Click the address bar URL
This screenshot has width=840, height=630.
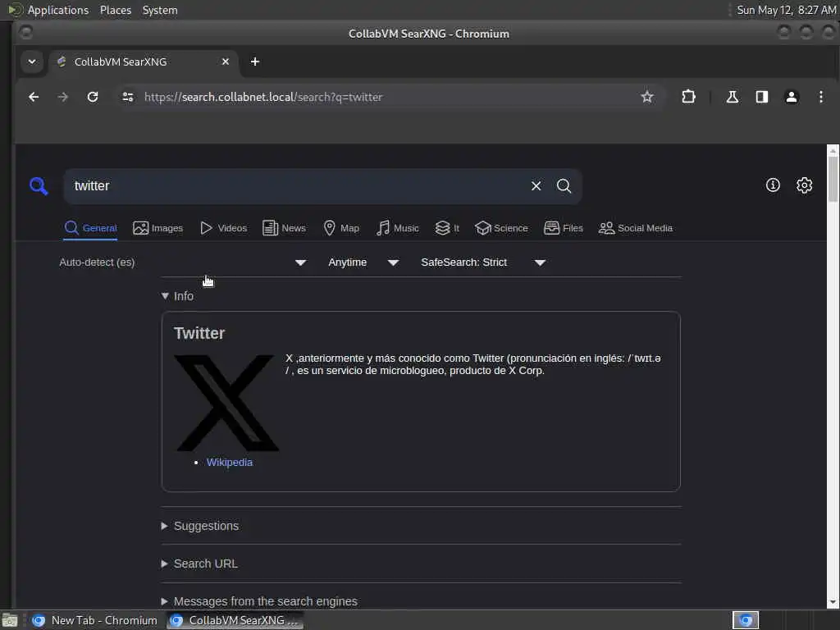(x=263, y=97)
